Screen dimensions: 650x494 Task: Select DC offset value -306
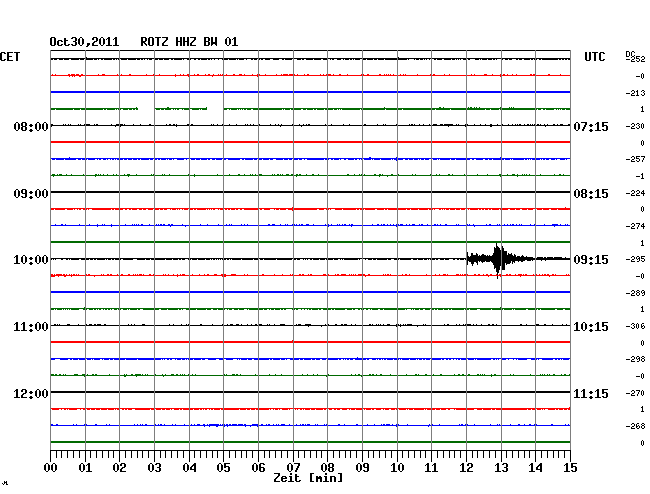(x=635, y=327)
